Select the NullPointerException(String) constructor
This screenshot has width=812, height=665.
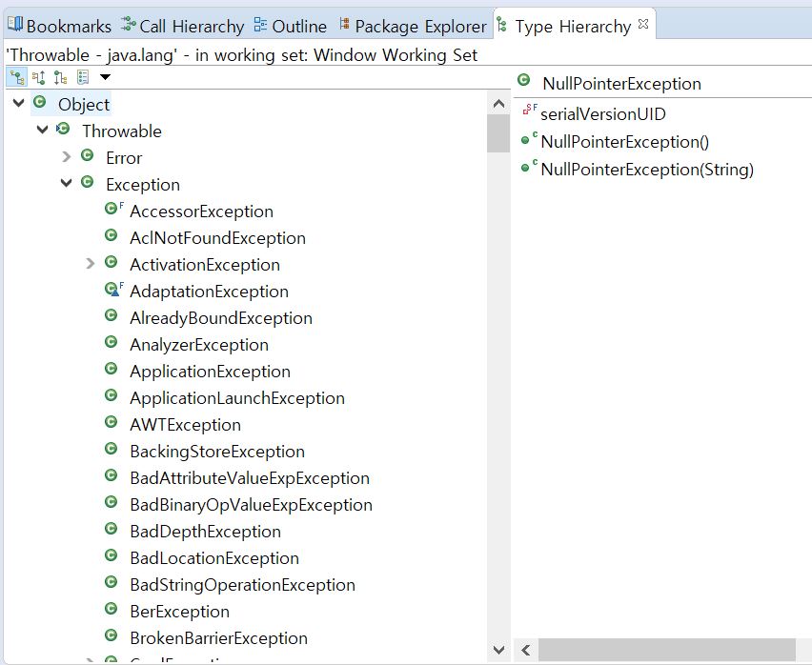coord(646,170)
